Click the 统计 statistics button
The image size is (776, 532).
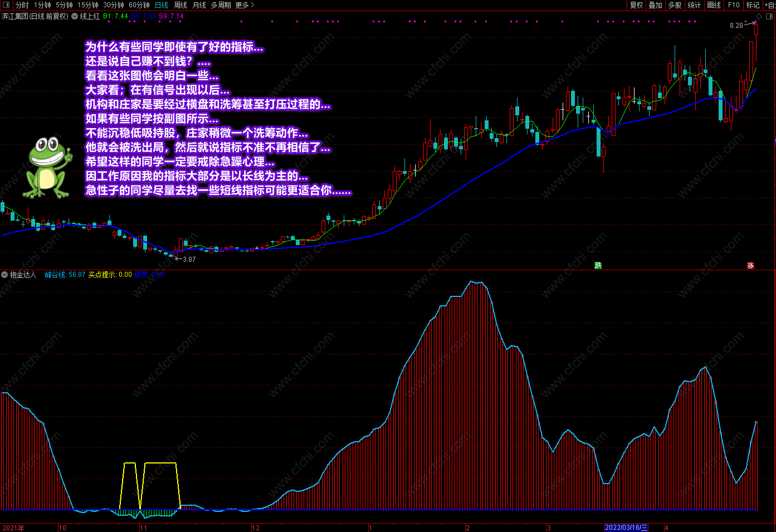[694, 5]
